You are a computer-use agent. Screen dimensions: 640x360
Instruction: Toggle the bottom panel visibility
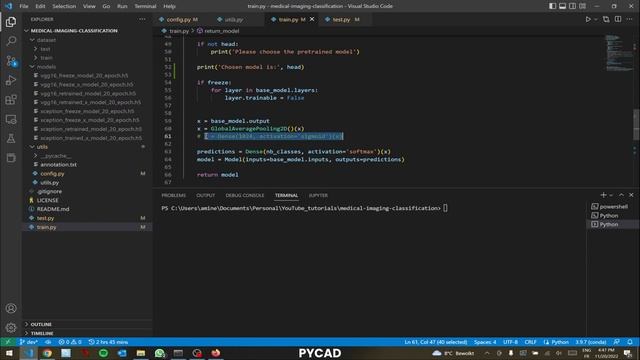coord(562,6)
